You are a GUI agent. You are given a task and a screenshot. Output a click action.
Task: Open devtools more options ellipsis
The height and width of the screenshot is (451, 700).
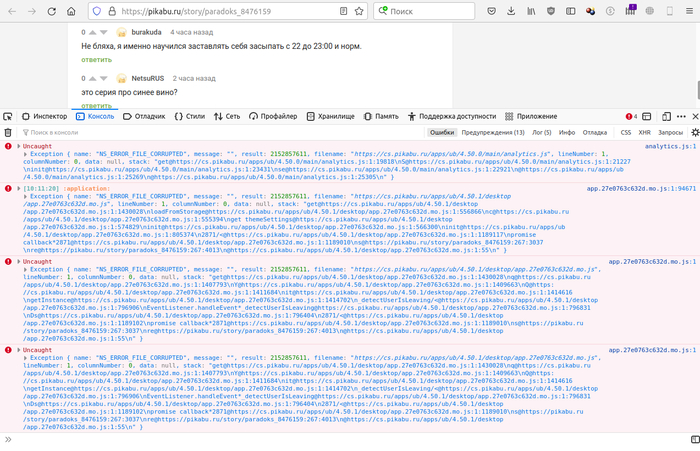681,116
